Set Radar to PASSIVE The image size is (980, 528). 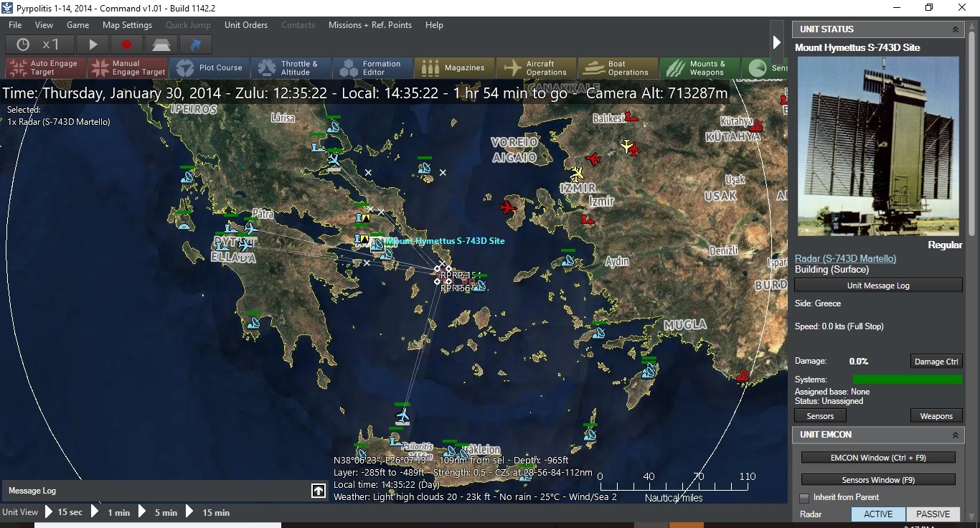tap(933, 514)
